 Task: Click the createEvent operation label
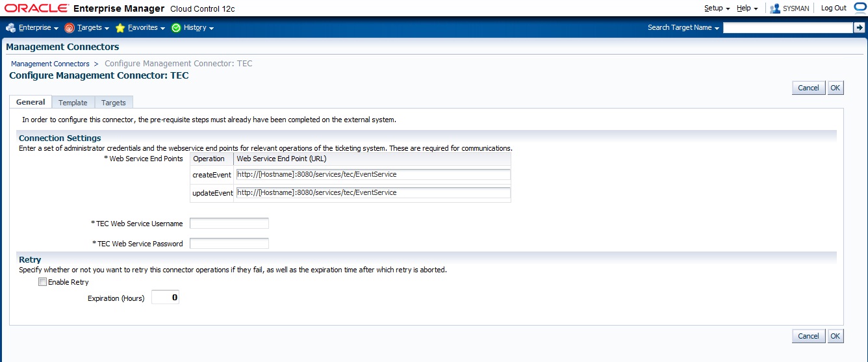click(x=212, y=175)
